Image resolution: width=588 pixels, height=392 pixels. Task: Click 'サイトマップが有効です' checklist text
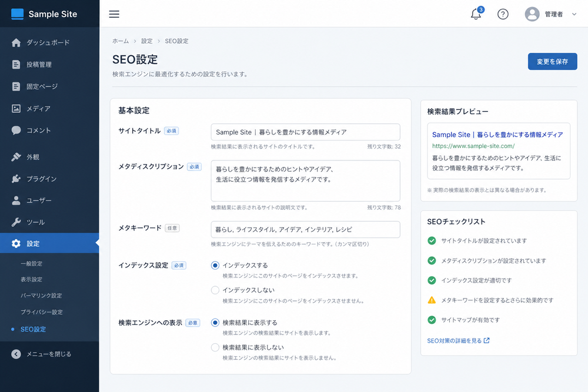tap(470, 320)
